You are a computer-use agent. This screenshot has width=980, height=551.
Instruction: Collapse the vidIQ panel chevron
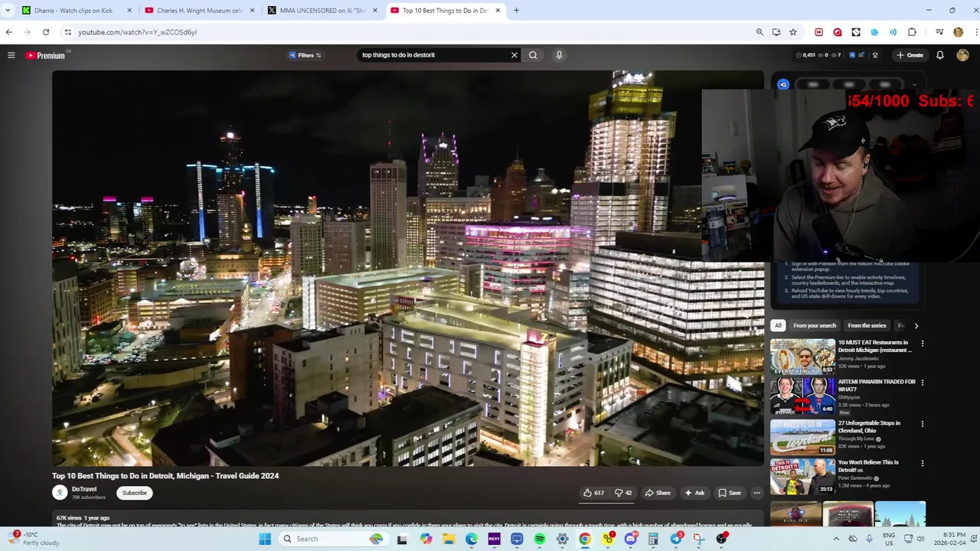pyautogui.click(x=913, y=85)
